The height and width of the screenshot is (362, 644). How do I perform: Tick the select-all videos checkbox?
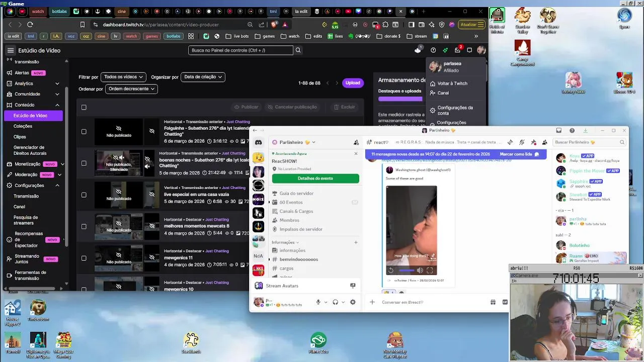click(84, 107)
